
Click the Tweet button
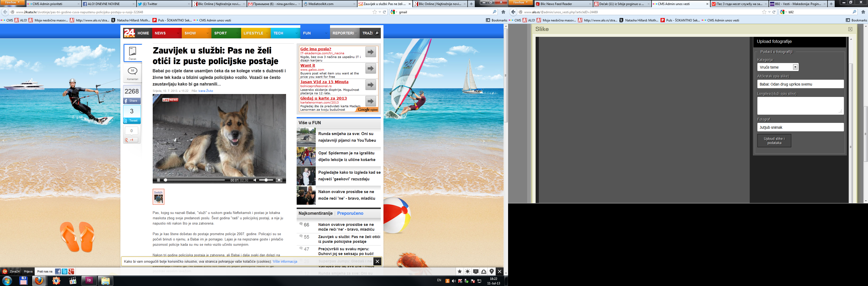(x=132, y=120)
